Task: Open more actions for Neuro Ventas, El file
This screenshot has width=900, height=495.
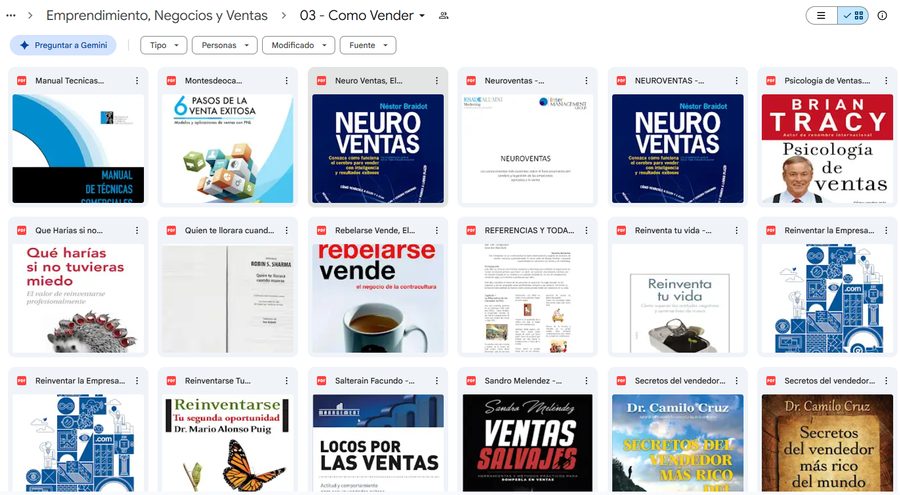Action: tap(437, 81)
